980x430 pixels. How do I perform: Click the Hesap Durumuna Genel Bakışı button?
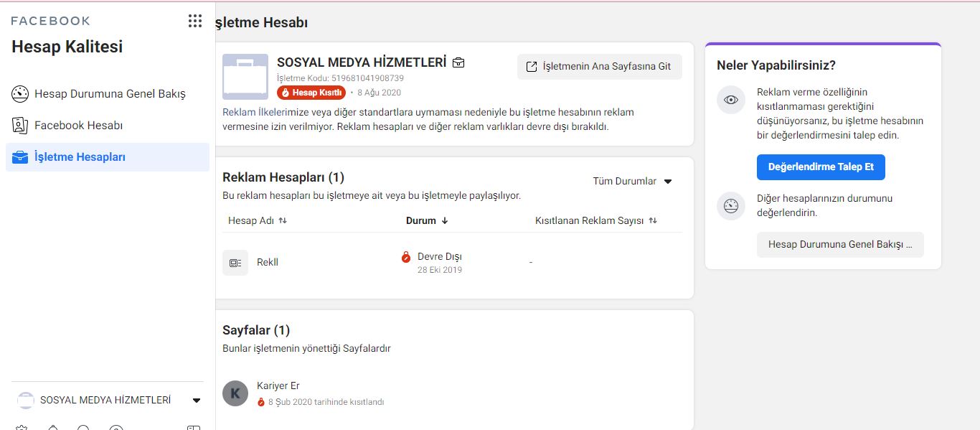(840, 245)
